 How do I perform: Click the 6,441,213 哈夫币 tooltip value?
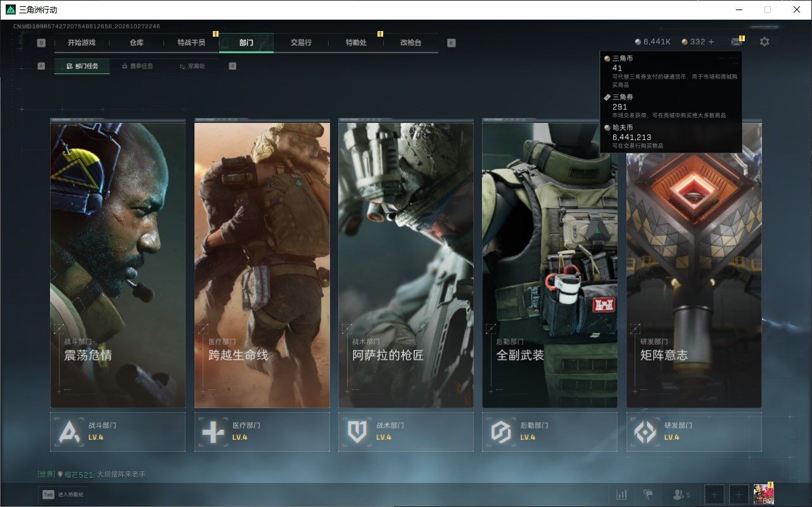632,137
